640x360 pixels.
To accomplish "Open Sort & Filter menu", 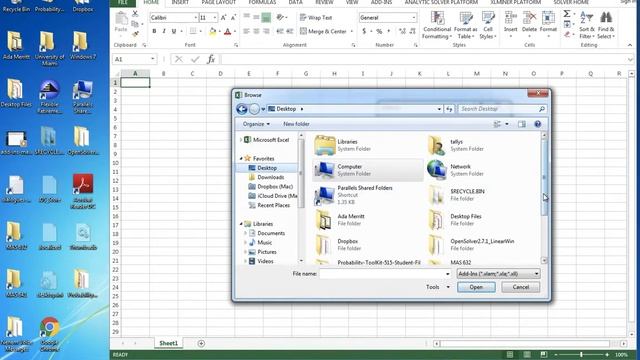I will [587, 25].
